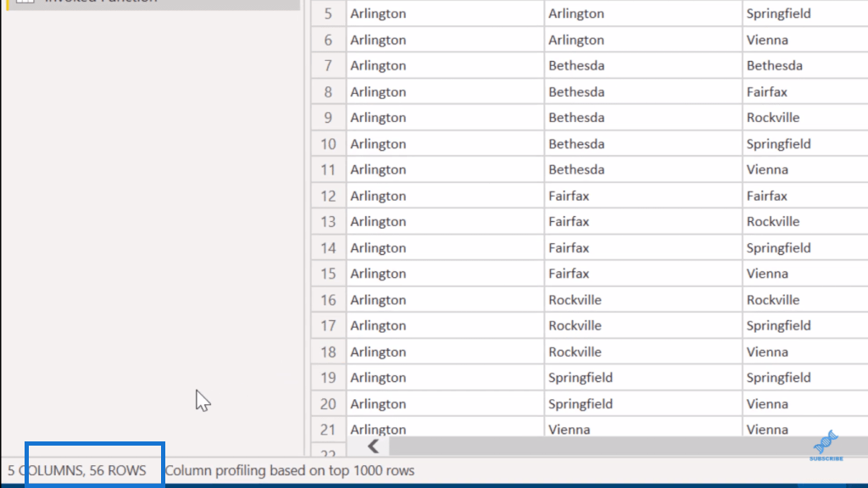Click second-column Fairfax cell in row 15
868x488 pixels.
(x=643, y=274)
